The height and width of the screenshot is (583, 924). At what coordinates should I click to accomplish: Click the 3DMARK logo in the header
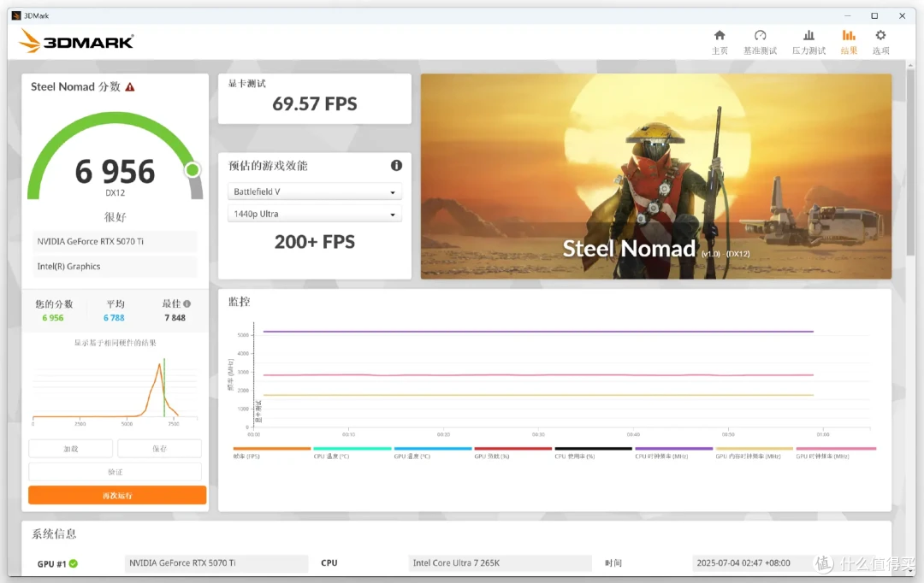click(77, 41)
